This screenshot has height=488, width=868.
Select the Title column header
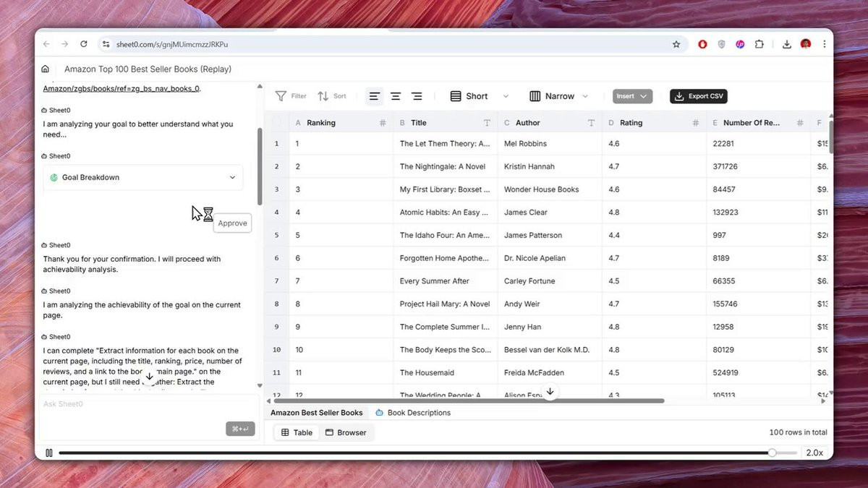coord(446,123)
